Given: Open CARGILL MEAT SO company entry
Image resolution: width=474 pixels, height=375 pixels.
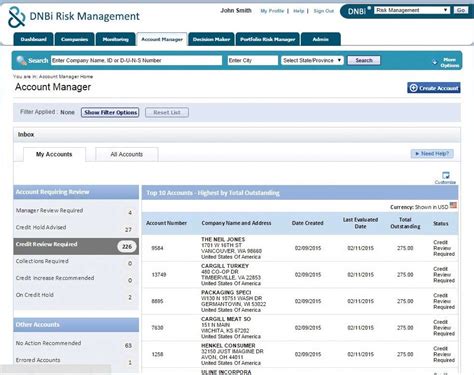Looking at the screenshot, I should tap(226, 319).
